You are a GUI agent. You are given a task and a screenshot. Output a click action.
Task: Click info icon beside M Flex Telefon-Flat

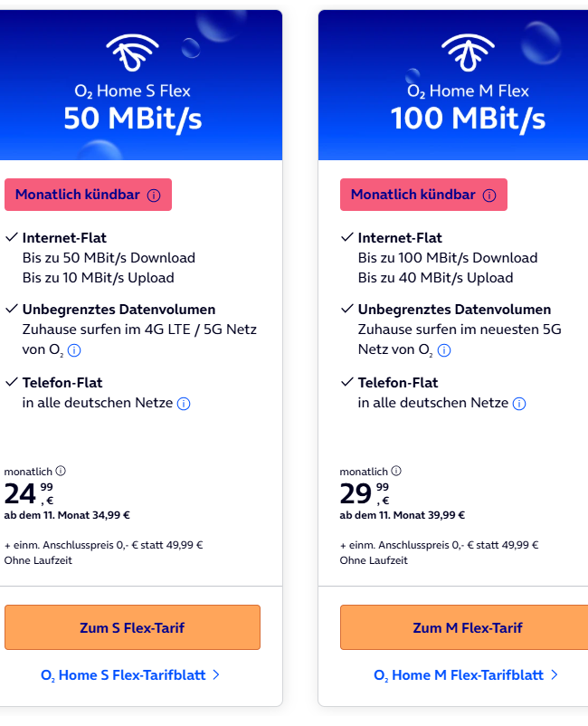click(x=519, y=404)
